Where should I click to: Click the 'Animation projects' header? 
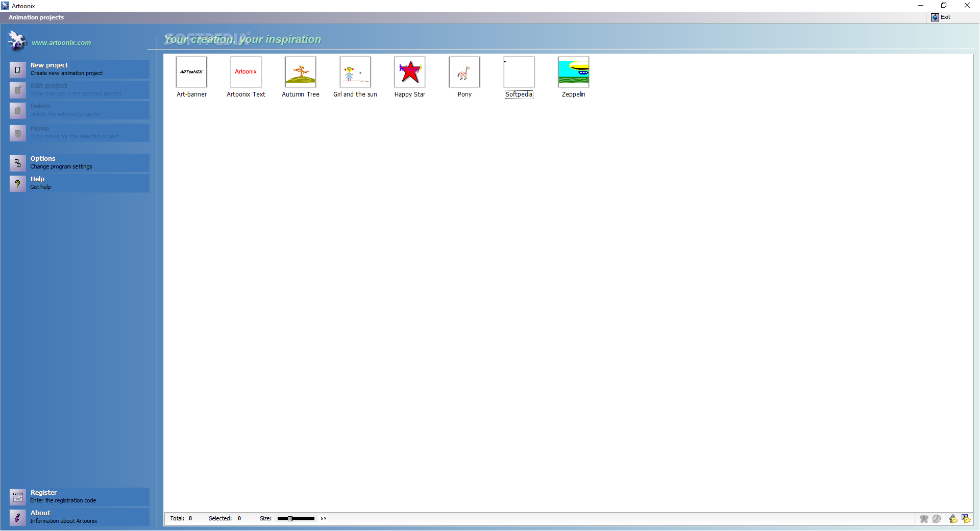(36, 17)
